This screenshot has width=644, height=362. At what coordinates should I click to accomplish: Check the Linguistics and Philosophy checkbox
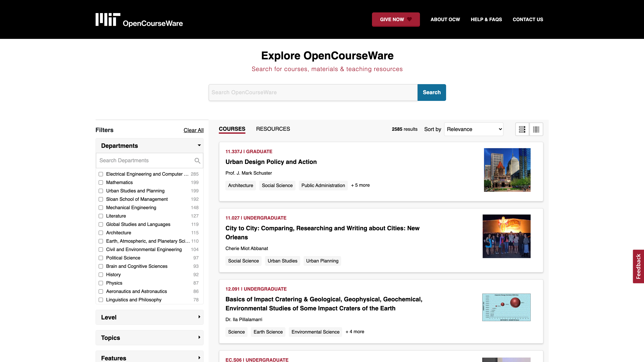click(x=101, y=300)
